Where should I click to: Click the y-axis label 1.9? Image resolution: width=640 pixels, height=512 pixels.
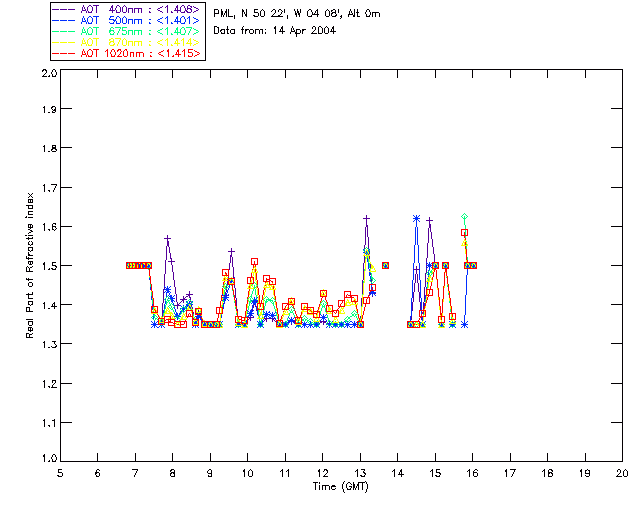[x=49, y=109]
